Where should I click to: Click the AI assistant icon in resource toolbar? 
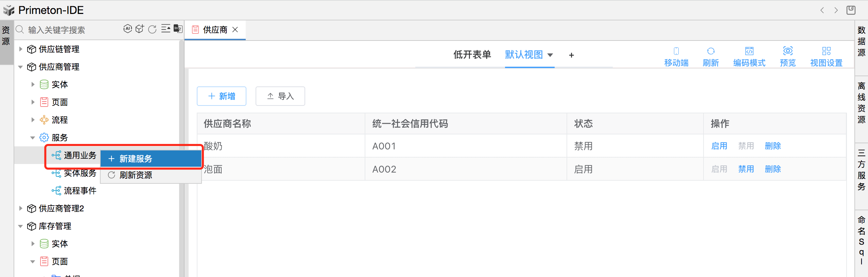click(x=127, y=29)
